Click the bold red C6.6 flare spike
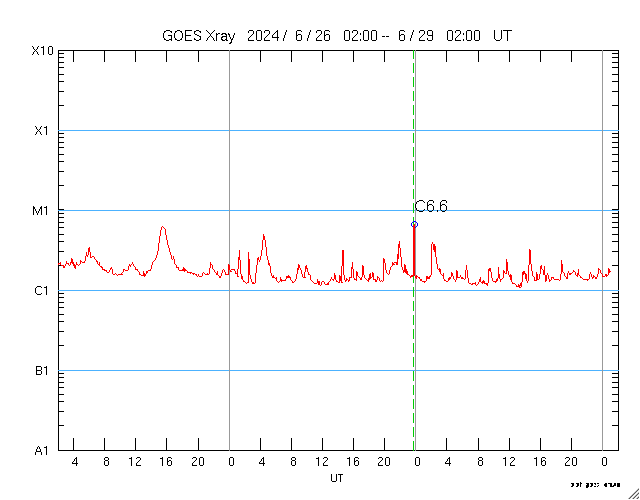Image resolution: width=640 pixels, height=500 pixels. tap(414, 251)
